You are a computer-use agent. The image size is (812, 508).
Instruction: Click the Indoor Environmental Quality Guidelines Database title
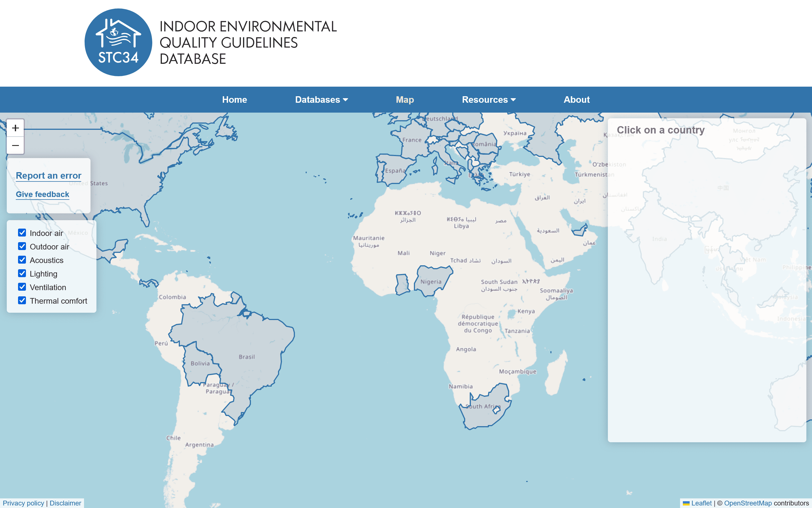pos(248,42)
